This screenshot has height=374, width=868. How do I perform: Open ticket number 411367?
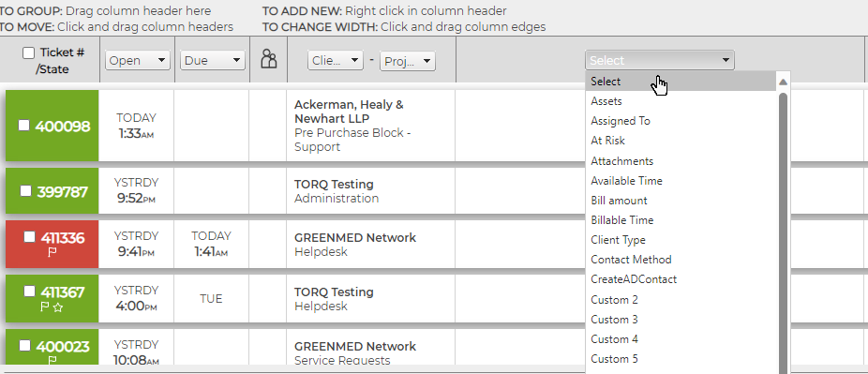pyautogui.click(x=63, y=292)
